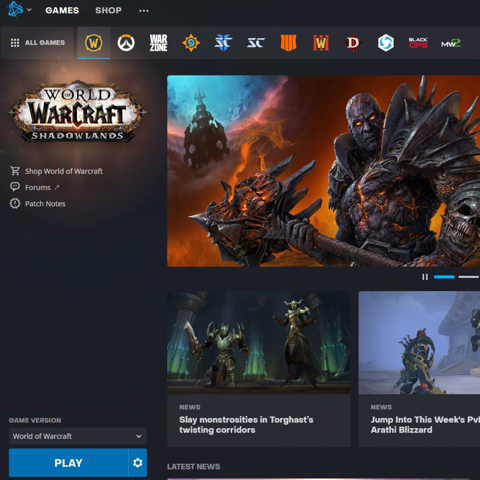The width and height of the screenshot is (480, 480).
Task: Open the StarCraft II icon
Action: click(x=223, y=43)
